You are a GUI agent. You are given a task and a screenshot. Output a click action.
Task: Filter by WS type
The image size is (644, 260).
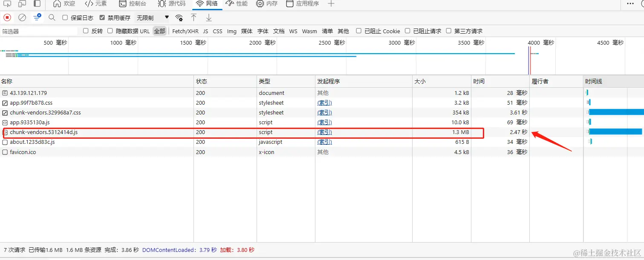tap(293, 31)
